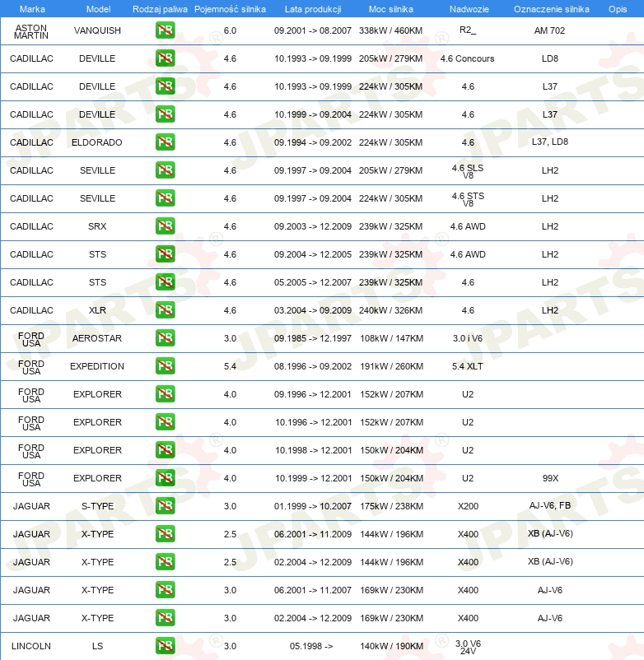Select the AJ-V6, FB engine code

(x=550, y=505)
